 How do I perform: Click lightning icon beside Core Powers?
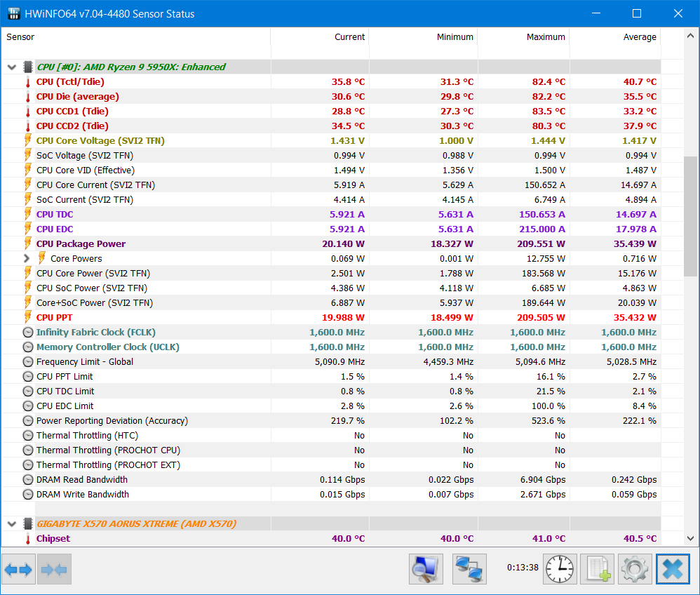pos(42,258)
